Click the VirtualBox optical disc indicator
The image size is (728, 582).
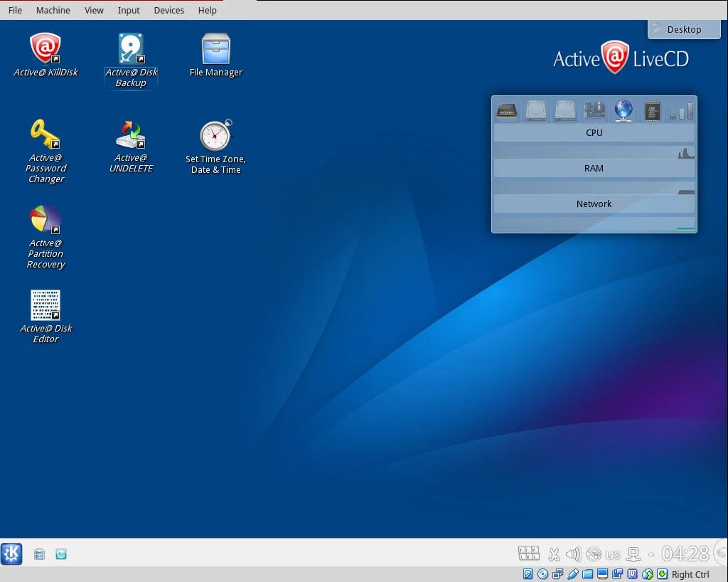click(x=542, y=574)
